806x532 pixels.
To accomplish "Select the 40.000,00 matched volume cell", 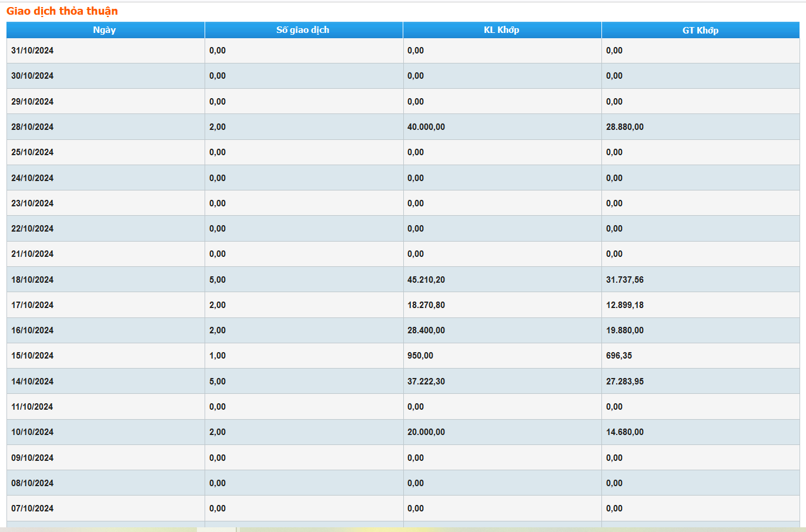I will coord(426,127).
